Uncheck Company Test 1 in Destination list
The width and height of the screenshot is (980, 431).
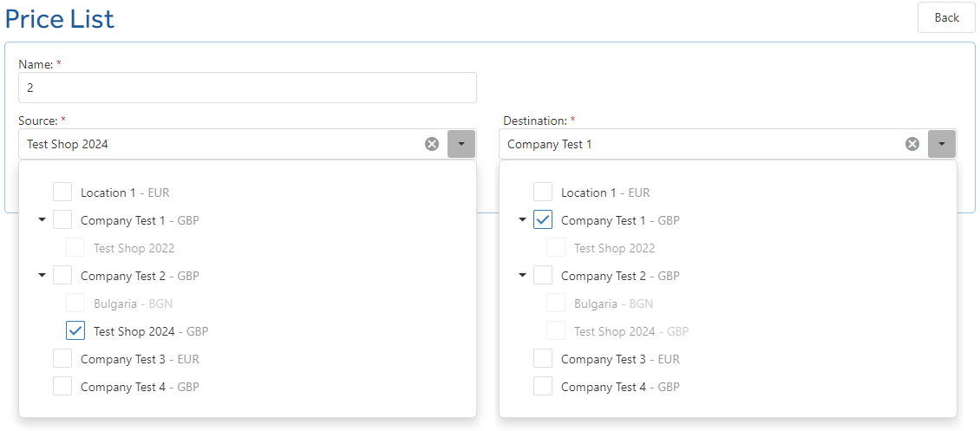pos(543,220)
